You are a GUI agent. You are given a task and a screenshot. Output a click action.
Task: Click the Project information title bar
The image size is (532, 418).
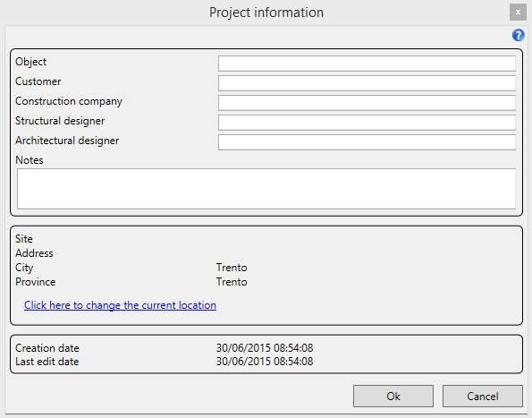click(266, 13)
